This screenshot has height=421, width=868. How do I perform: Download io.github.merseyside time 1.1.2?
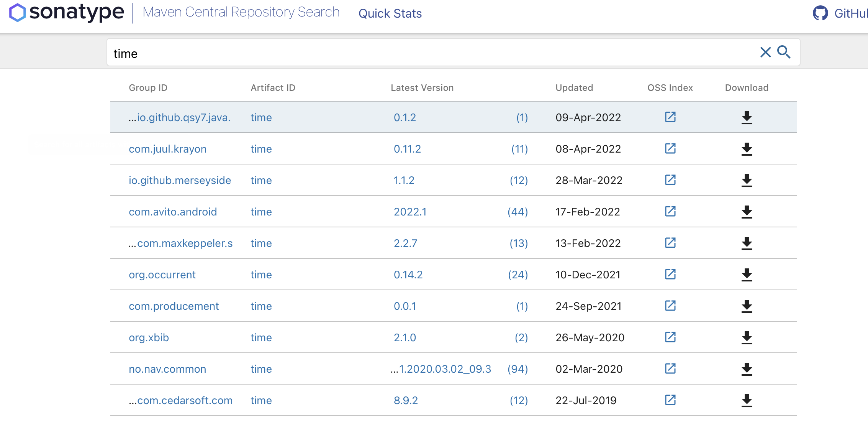click(747, 181)
